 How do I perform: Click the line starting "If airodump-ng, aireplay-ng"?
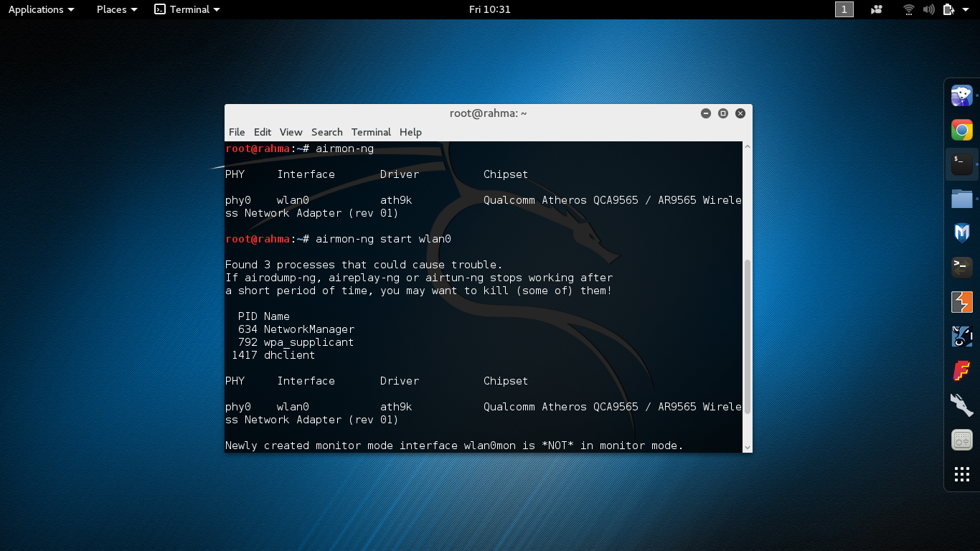coord(419,278)
